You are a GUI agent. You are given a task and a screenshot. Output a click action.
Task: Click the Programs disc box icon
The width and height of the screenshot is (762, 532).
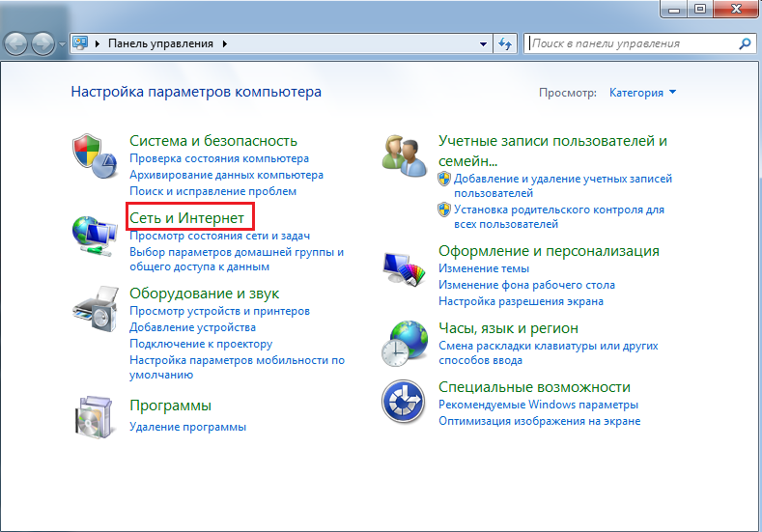(x=95, y=418)
